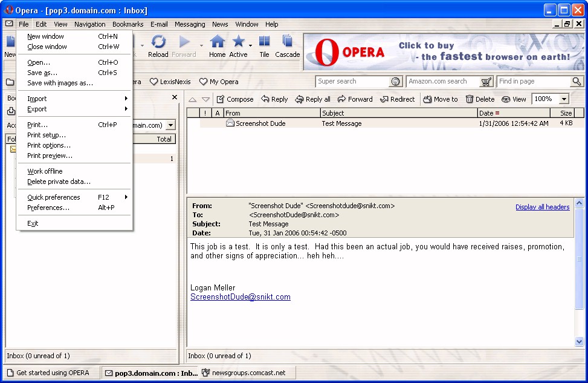Click the Active star icon
This screenshot has width=588, height=383.
tap(238, 42)
